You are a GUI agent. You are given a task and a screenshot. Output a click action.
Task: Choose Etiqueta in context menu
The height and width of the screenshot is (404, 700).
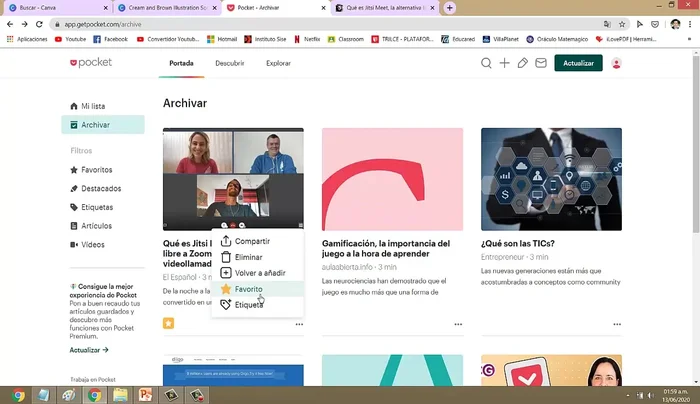(258, 305)
